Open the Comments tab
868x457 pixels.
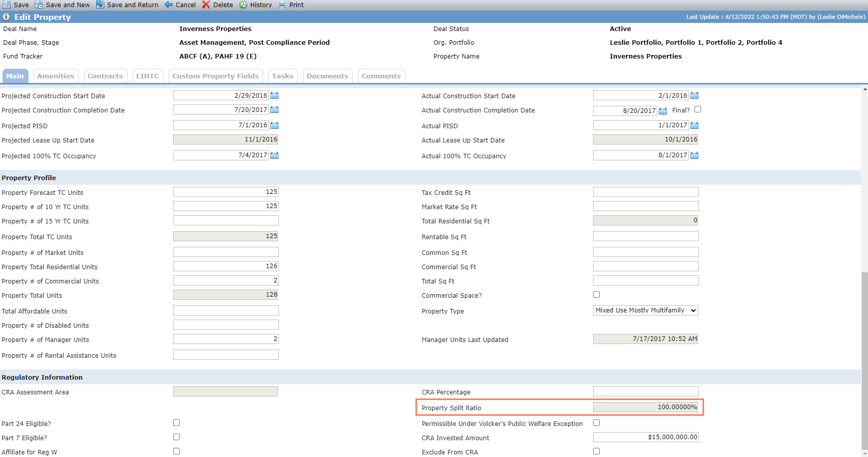381,76
